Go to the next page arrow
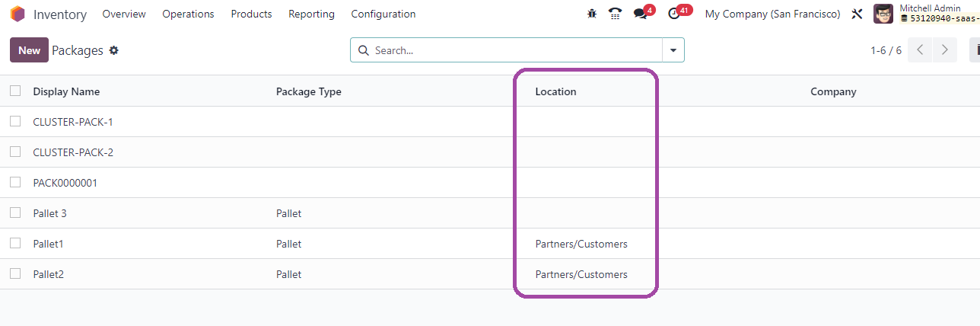980x326 pixels. tap(945, 50)
